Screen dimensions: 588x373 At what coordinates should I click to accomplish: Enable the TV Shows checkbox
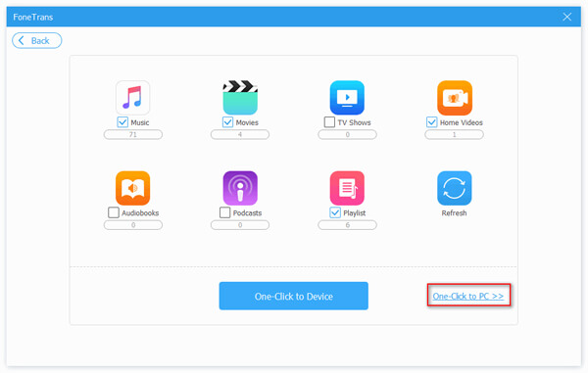coord(329,122)
